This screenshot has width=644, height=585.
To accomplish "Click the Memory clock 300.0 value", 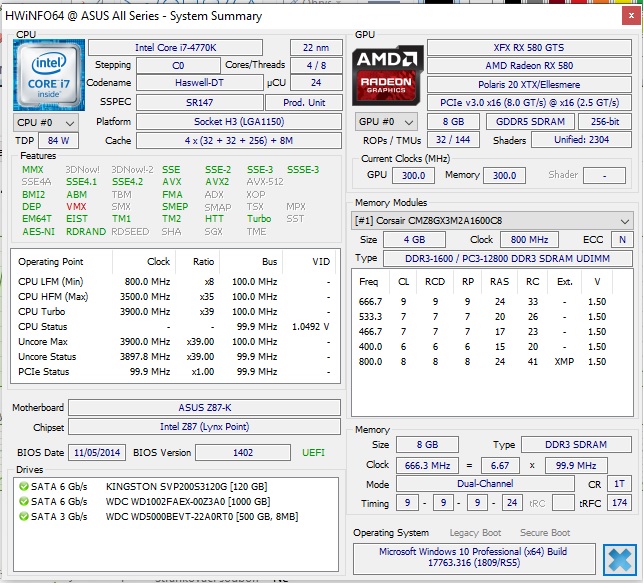I will (x=504, y=176).
